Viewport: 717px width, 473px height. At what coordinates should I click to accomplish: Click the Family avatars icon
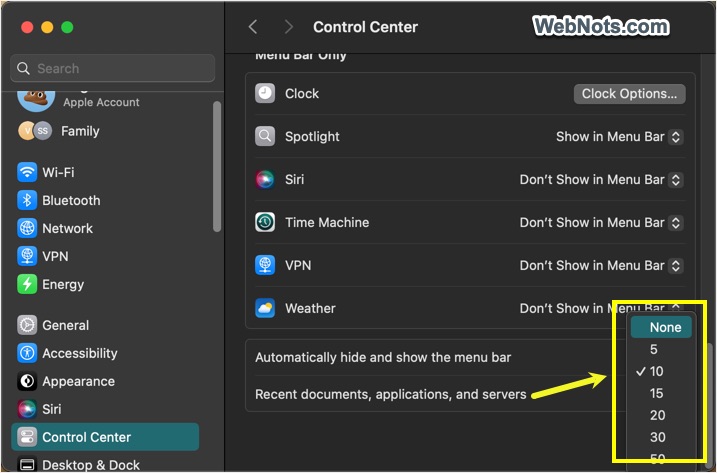35,131
